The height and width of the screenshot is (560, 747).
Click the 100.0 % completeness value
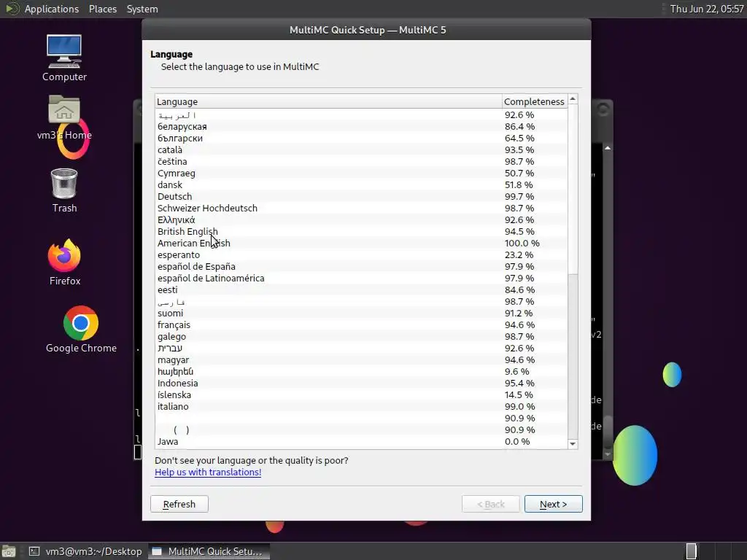pyautogui.click(x=522, y=244)
